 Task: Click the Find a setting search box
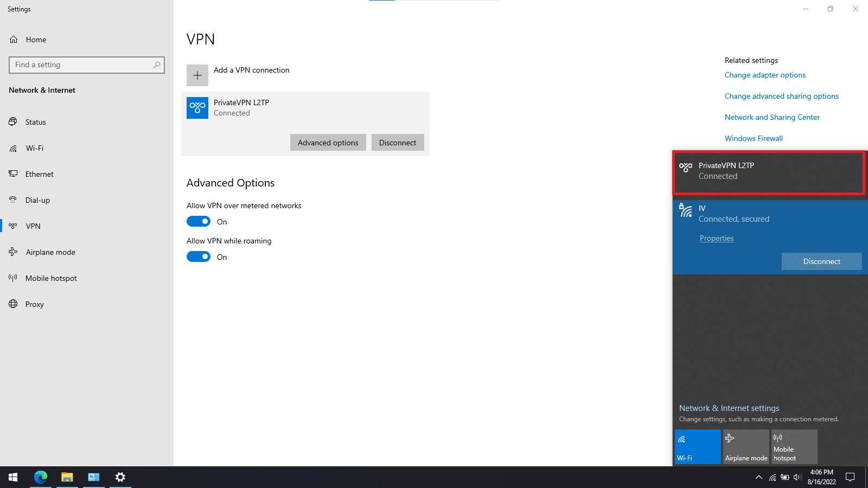[x=81, y=65]
